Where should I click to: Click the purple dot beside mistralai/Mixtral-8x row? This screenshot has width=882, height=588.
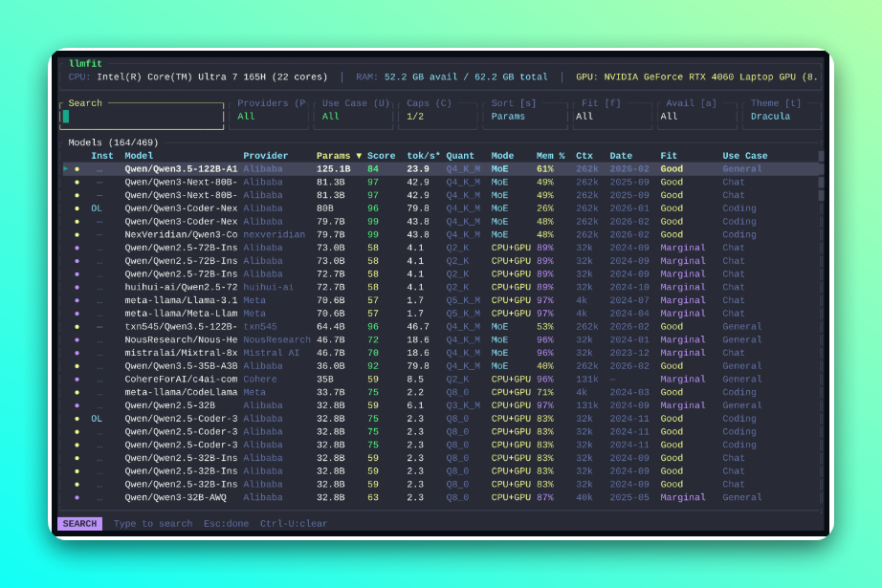(x=77, y=353)
